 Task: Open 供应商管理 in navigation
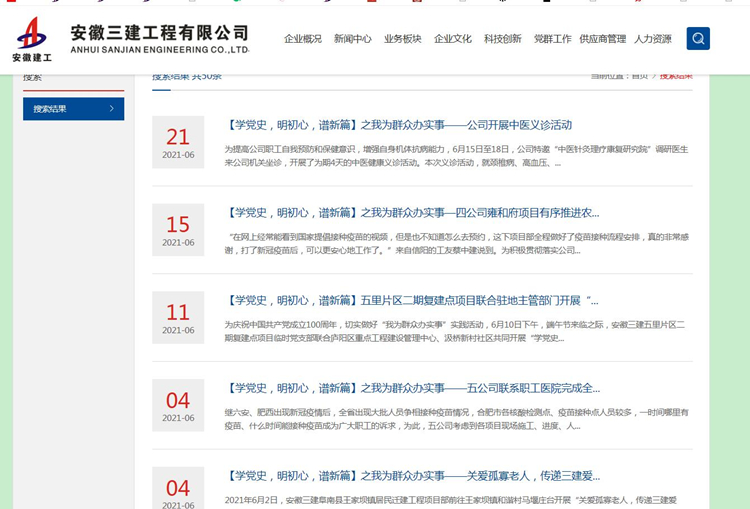602,39
